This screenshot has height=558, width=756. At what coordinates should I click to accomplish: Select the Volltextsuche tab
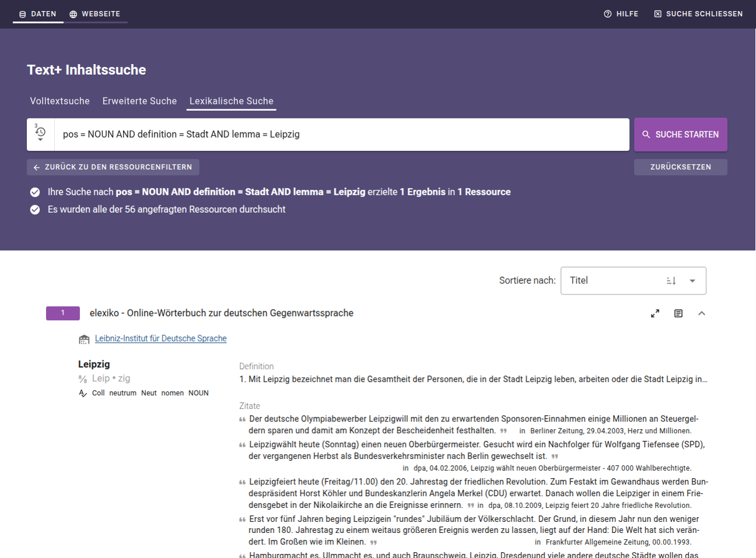[x=60, y=101]
